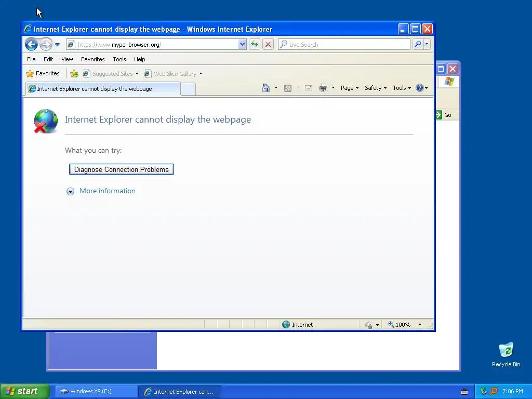Click the Back navigation arrow
The image size is (532, 399).
(31, 45)
